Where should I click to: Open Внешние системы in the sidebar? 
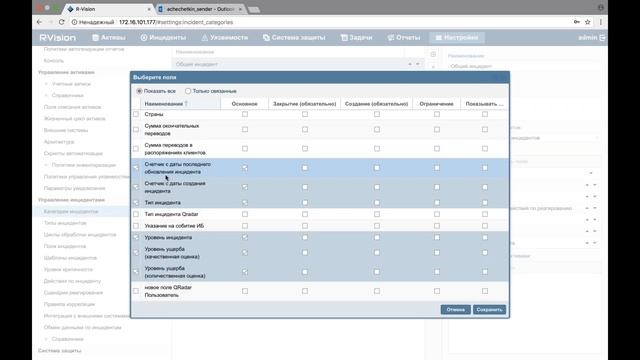[66, 130]
